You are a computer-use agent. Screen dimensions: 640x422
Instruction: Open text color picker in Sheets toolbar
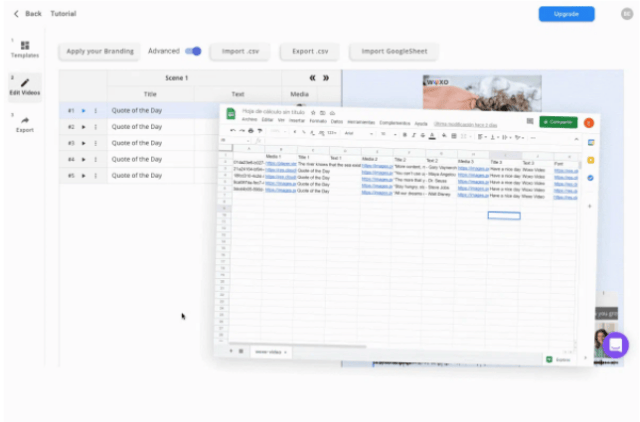pos(432,136)
